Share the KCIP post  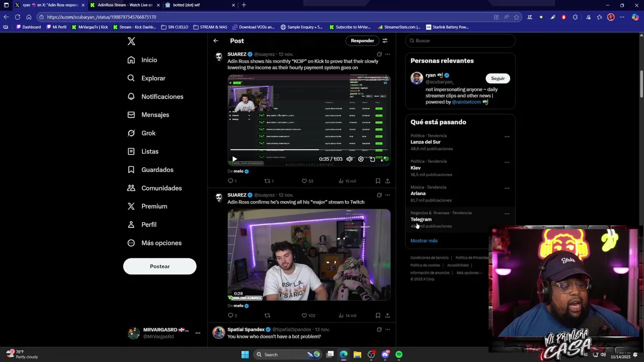[x=387, y=181]
